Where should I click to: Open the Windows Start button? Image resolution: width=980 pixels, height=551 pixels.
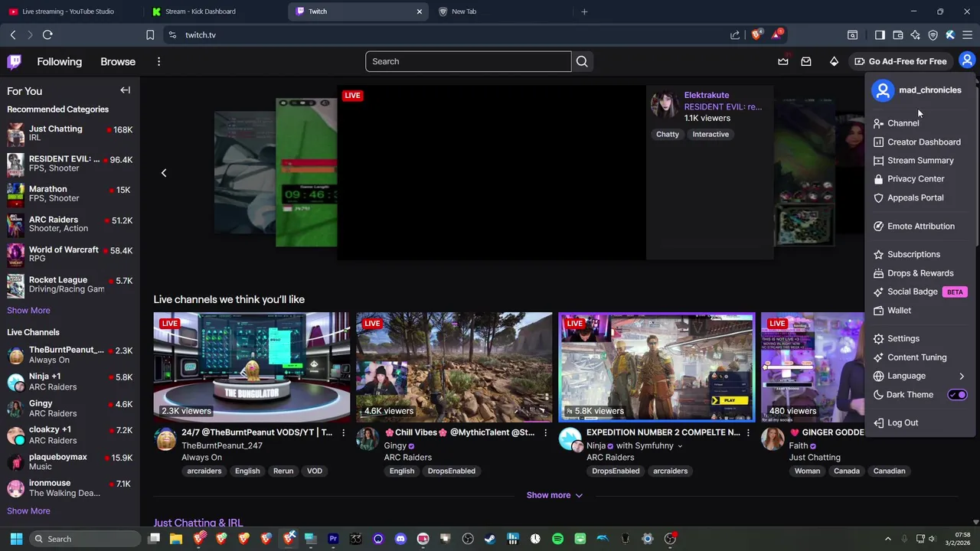coord(16,539)
